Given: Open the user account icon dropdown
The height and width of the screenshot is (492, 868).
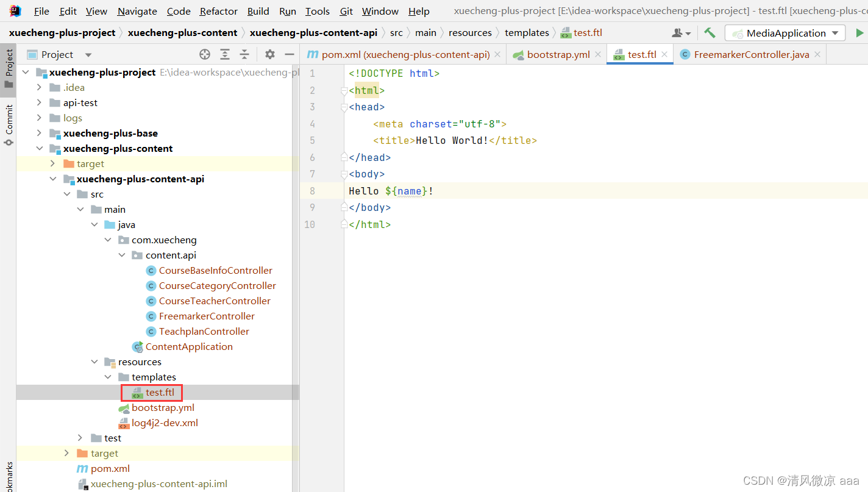Looking at the screenshot, I should click(681, 33).
